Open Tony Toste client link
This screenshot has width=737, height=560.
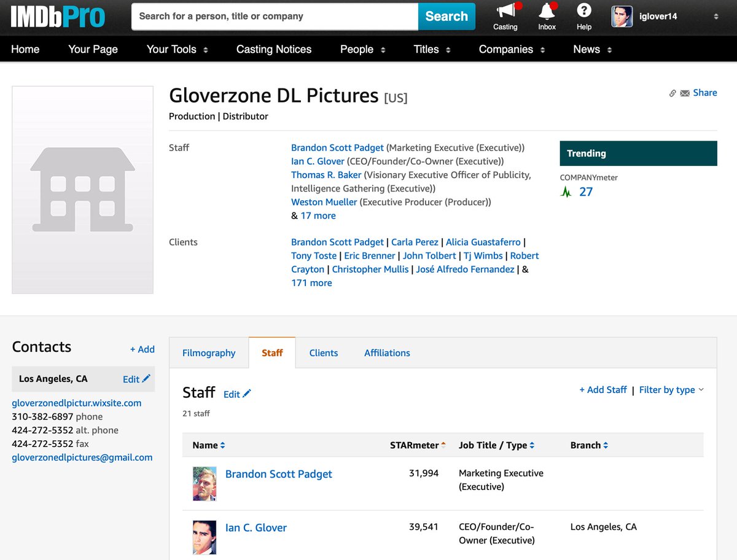click(314, 256)
